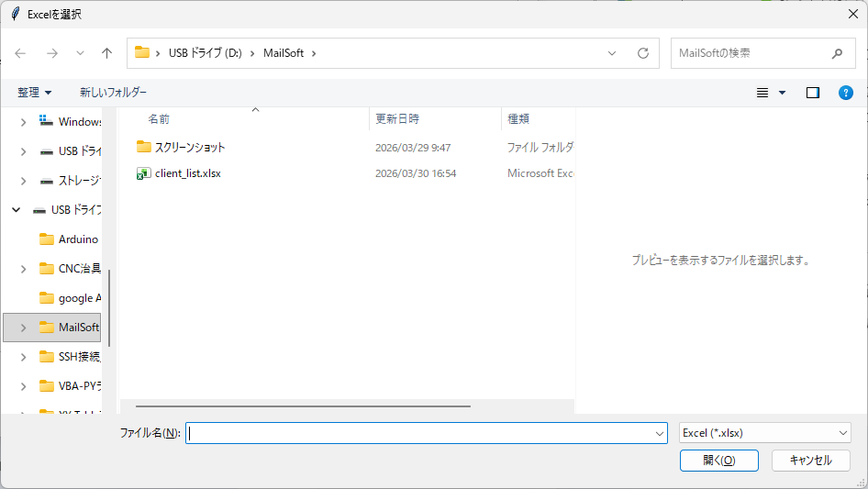868x489 pixels.
Task: Expand the CNC治具 folder node
Action: [24, 269]
